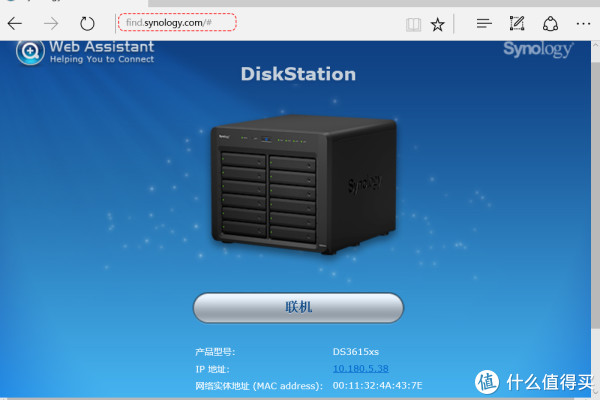This screenshot has height=400, width=600.
Task: Open reading view book icon
Action: click(413, 24)
